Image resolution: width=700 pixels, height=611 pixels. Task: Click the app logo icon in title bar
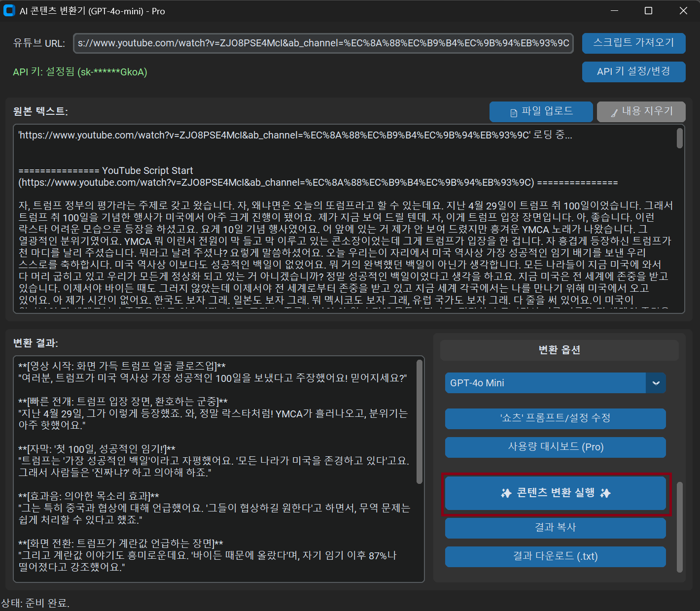click(9, 11)
